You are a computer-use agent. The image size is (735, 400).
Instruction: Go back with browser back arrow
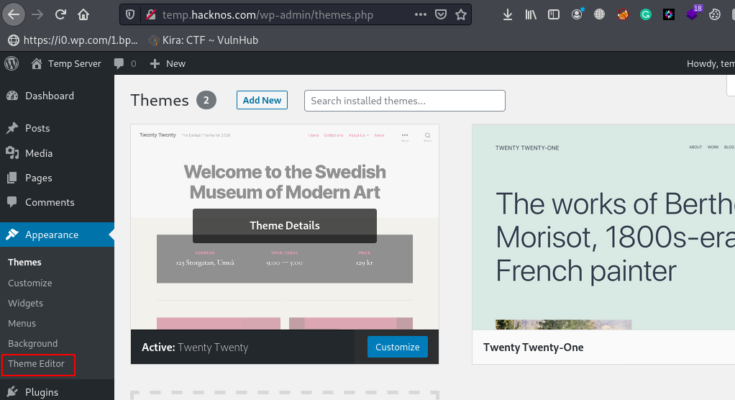14,15
